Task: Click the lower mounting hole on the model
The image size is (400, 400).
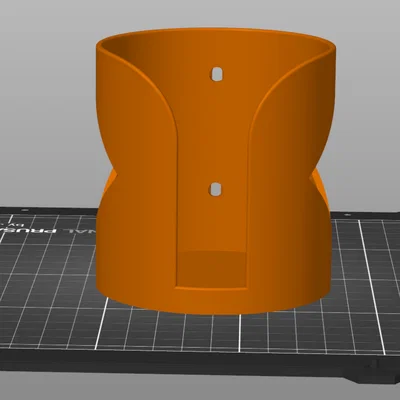Action: click(216, 189)
